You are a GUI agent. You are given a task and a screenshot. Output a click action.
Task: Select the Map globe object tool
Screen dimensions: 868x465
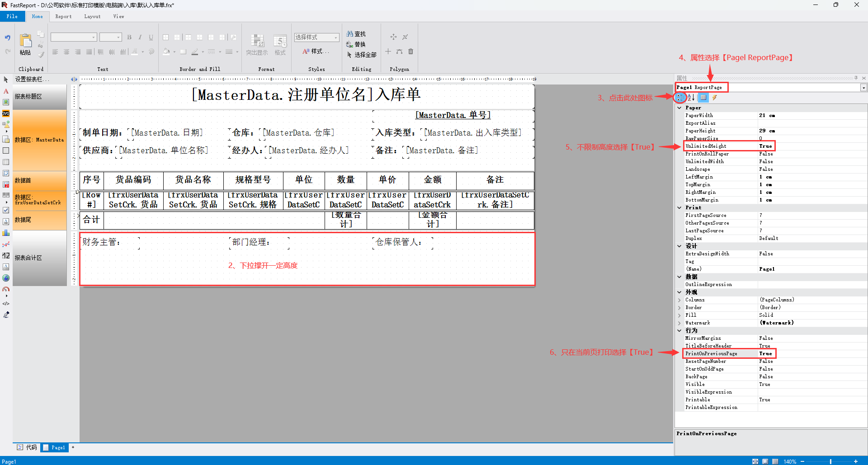point(6,278)
